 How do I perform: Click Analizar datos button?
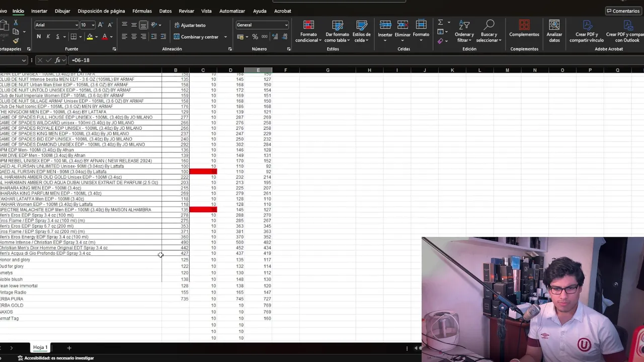(554, 32)
